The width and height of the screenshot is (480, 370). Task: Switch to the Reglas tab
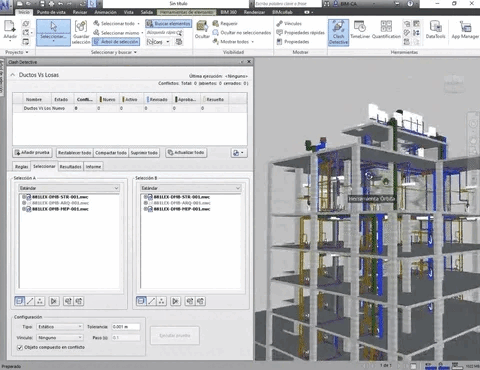(22, 167)
